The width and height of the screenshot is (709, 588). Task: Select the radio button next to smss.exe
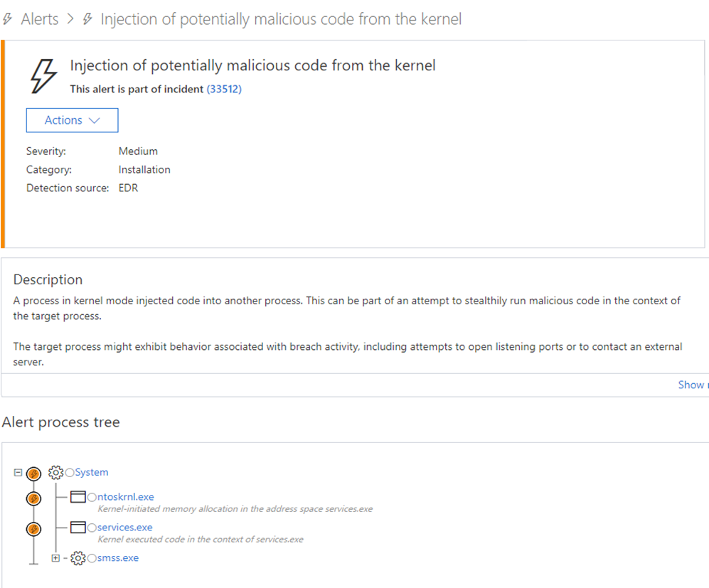91,558
